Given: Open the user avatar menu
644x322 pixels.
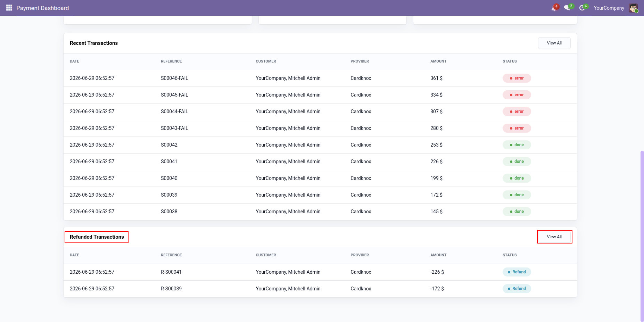Looking at the screenshot, I should 634,8.
